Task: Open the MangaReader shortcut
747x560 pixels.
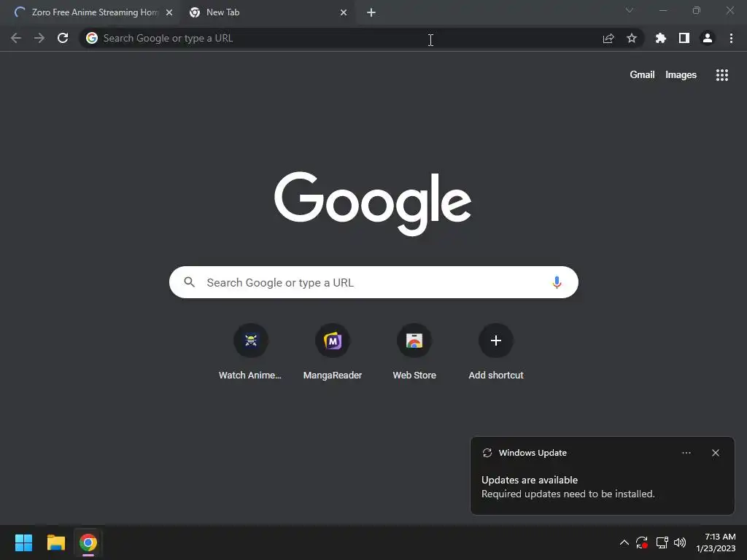Action: pos(333,352)
